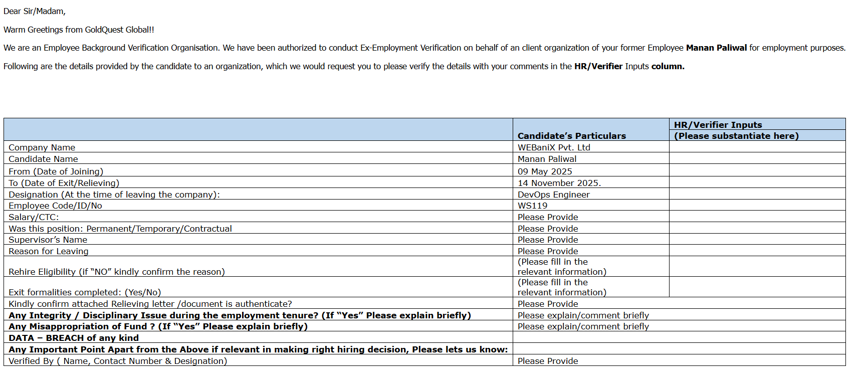Screen dimensions: 868x380
Task: Select the HR input cell for Salary/CTC
Action: click(757, 217)
